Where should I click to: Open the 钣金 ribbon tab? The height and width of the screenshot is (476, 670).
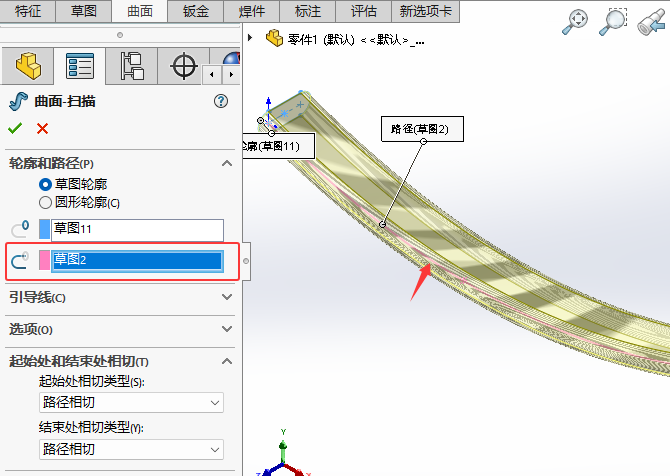tap(196, 11)
